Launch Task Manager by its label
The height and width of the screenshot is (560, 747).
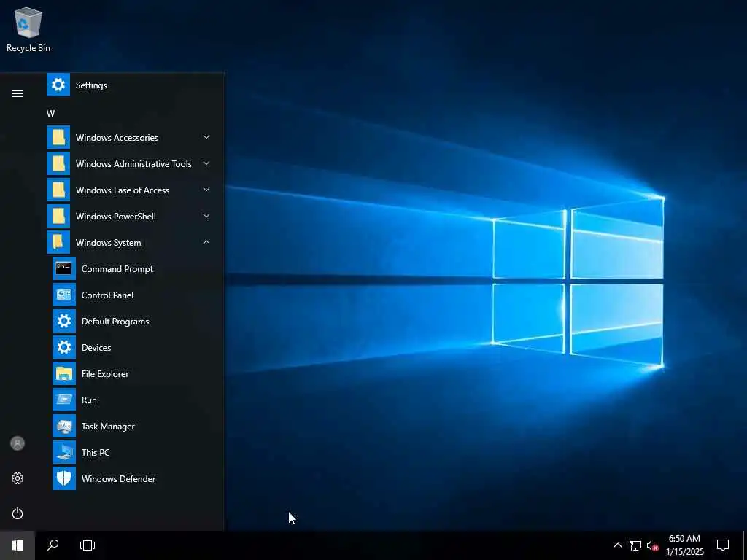coord(108,426)
